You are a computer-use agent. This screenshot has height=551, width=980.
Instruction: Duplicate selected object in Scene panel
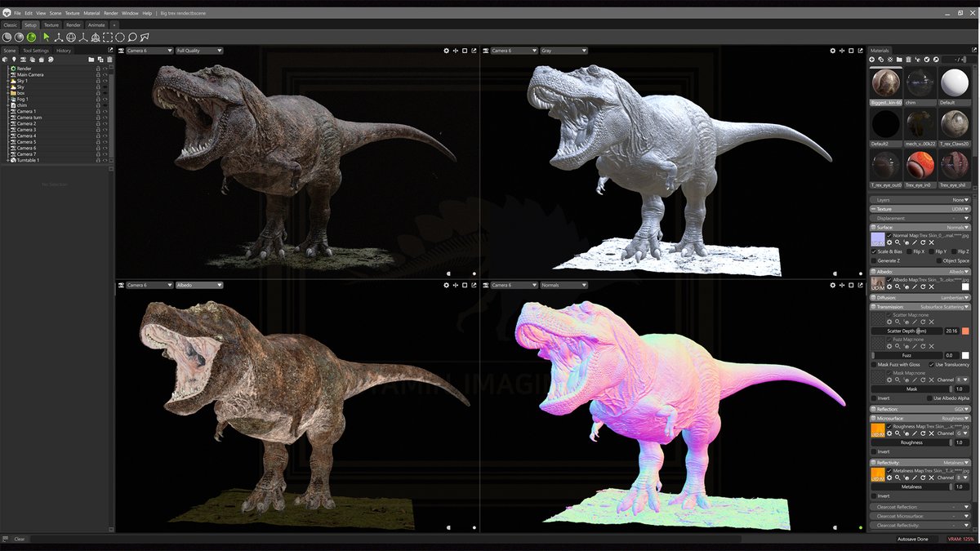point(100,60)
